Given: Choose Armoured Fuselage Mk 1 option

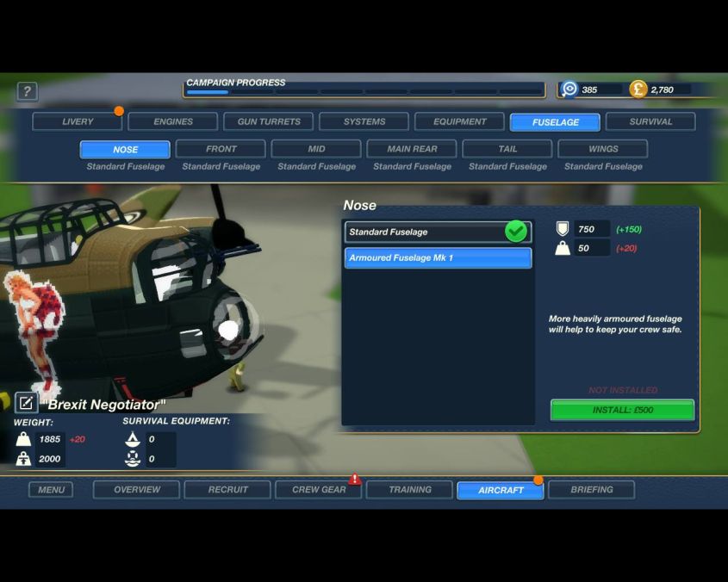Looking at the screenshot, I should [438, 257].
